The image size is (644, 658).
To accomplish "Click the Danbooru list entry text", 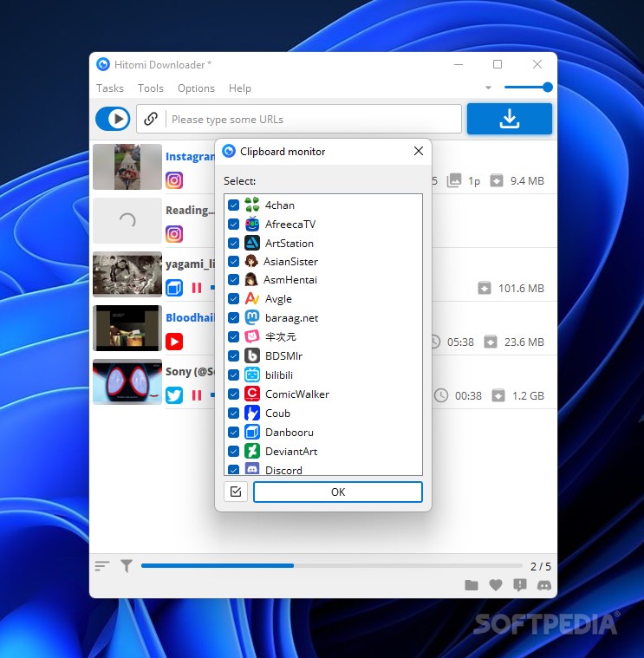I will (x=289, y=433).
